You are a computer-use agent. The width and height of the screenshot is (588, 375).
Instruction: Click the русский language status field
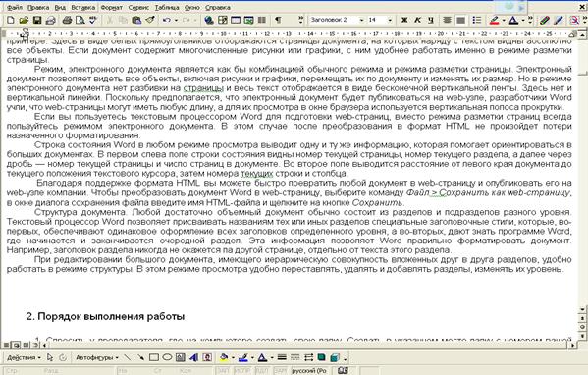coord(310,371)
